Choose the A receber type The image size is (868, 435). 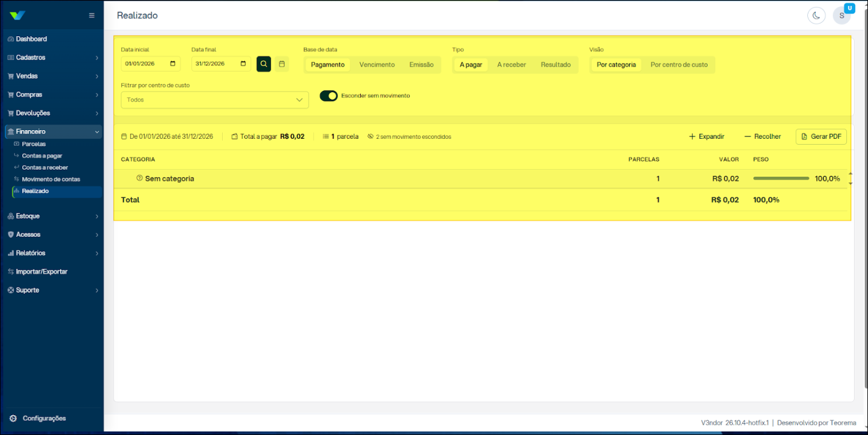tap(512, 65)
